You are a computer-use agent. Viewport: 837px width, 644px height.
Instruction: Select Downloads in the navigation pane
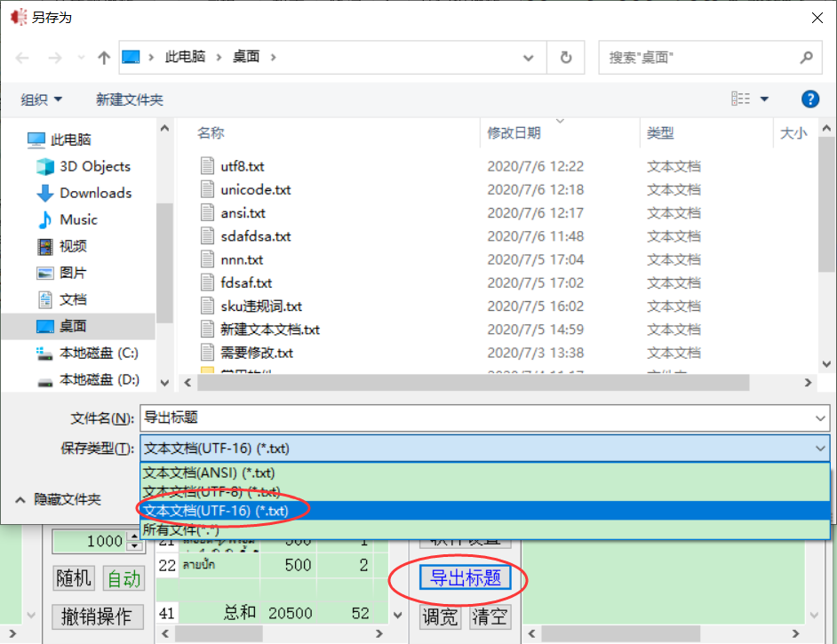click(x=95, y=193)
